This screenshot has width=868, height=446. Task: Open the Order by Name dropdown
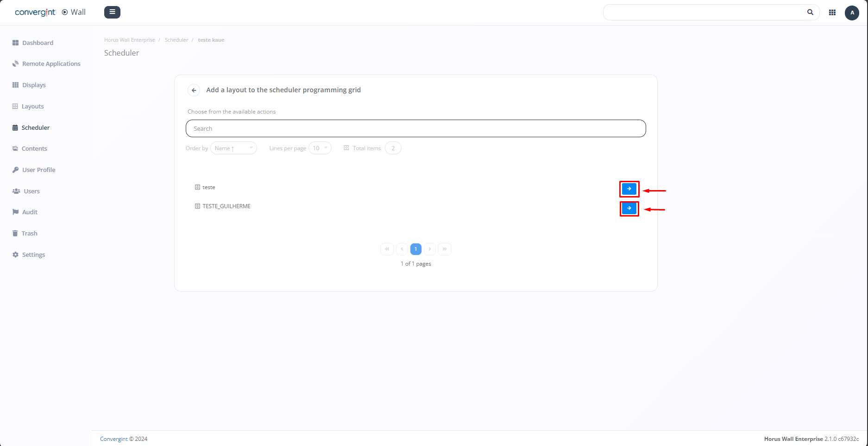tap(233, 148)
